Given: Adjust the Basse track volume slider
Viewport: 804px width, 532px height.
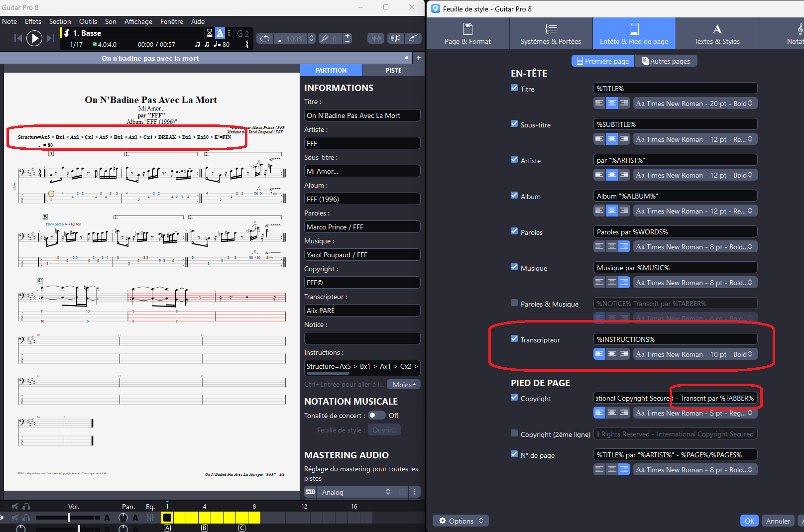Looking at the screenshot, I should (68, 518).
